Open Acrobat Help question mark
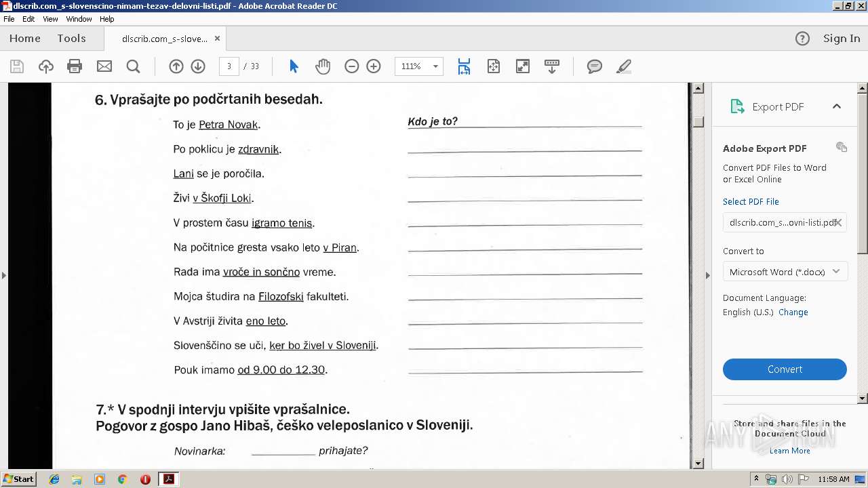This screenshot has width=868, height=488. [x=802, y=39]
